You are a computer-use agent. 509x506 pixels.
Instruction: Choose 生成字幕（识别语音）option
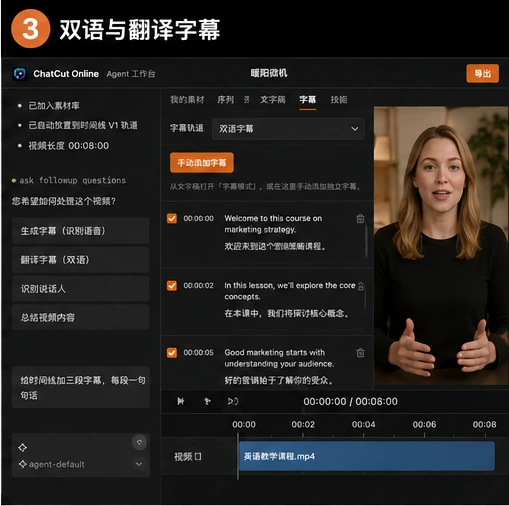pyautogui.click(x=81, y=231)
